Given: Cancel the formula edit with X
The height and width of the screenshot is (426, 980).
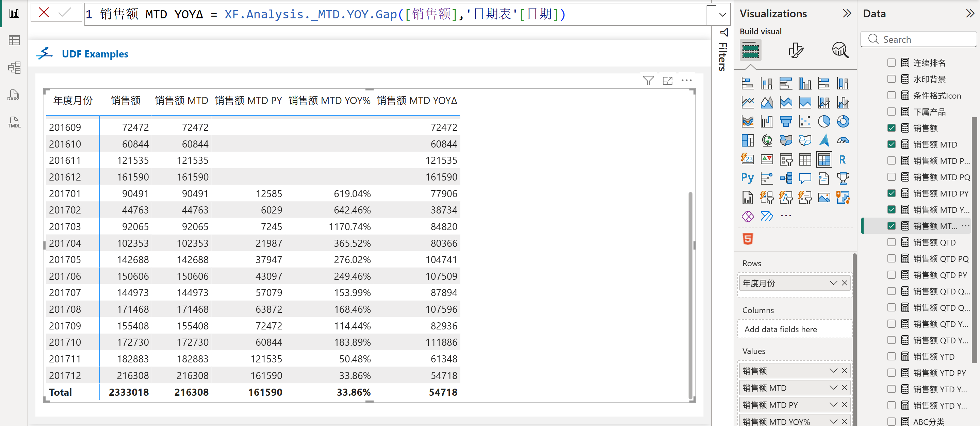Looking at the screenshot, I should coord(44,13).
